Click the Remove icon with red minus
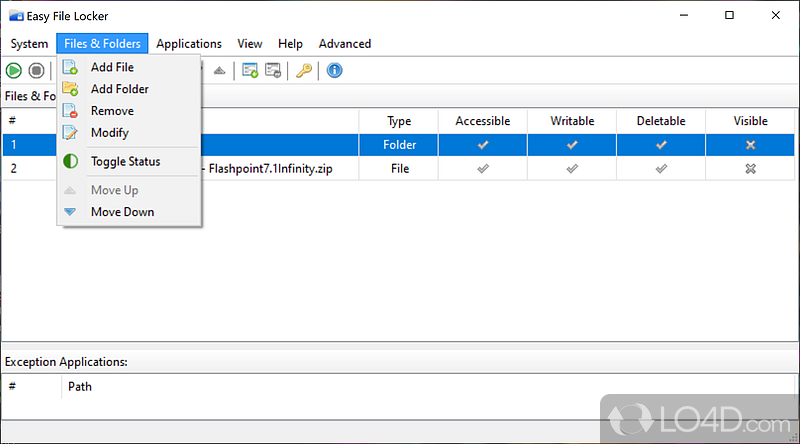 click(x=70, y=111)
